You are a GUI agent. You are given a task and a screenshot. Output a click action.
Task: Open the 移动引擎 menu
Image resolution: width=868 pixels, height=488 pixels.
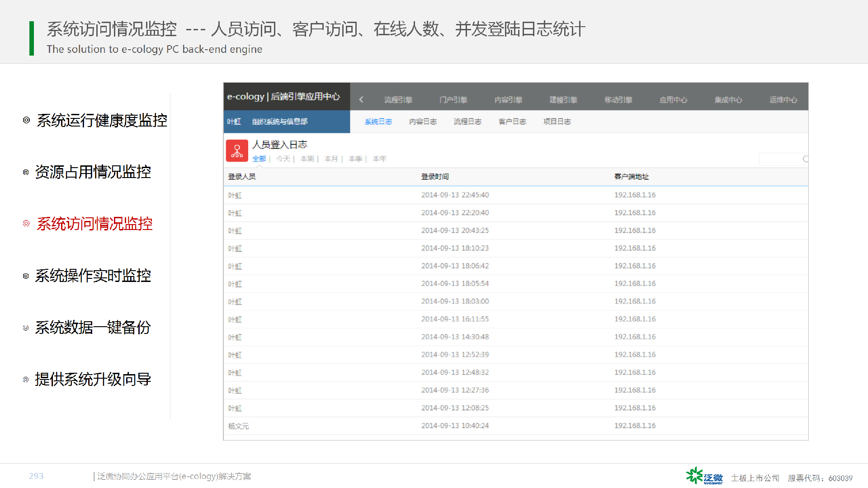(x=618, y=100)
